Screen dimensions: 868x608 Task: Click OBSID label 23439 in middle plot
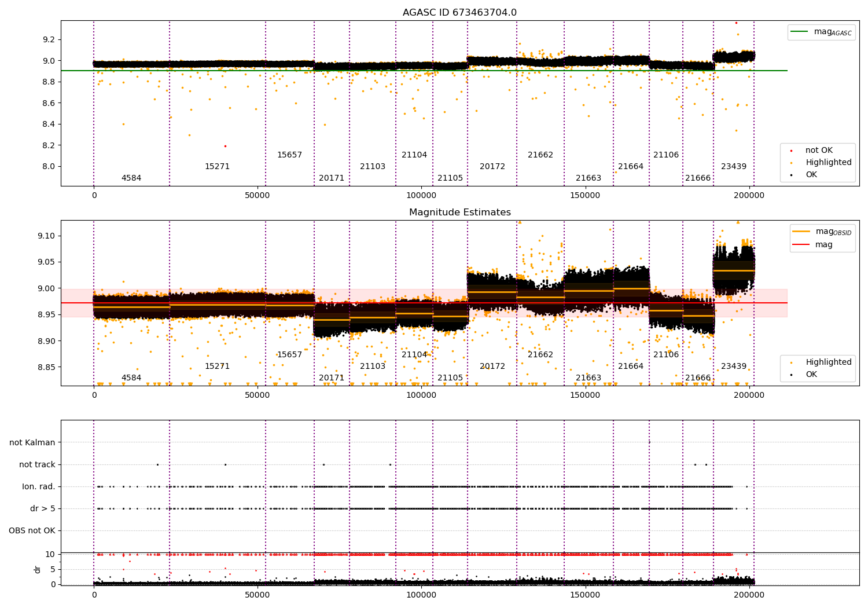click(734, 367)
